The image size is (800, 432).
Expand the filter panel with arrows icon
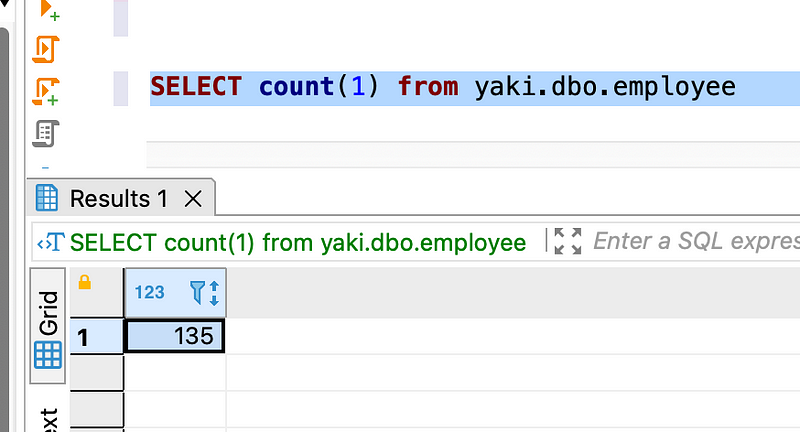pyautogui.click(x=567, y=242)
